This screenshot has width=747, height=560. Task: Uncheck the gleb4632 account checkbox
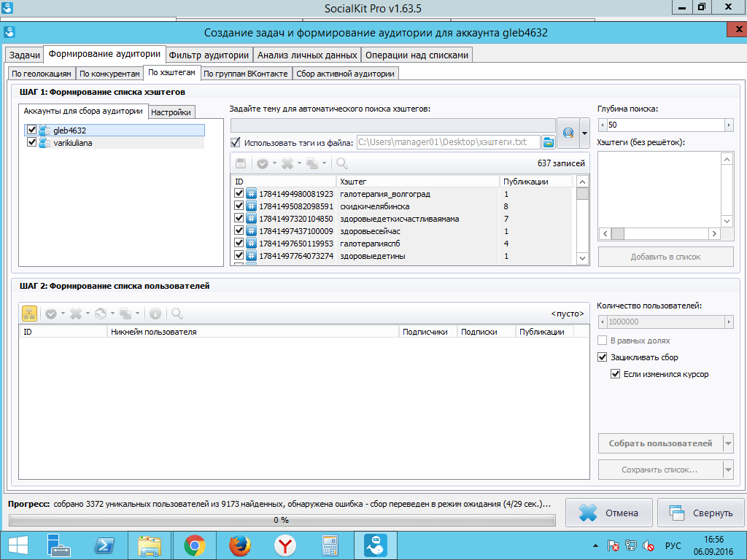[x=32, y=130]
